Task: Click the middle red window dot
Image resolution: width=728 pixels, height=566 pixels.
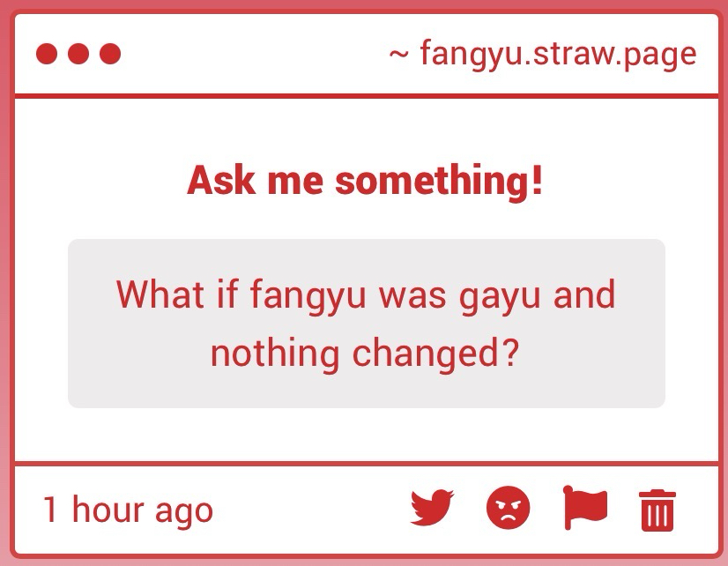Action: pos(78,55)
